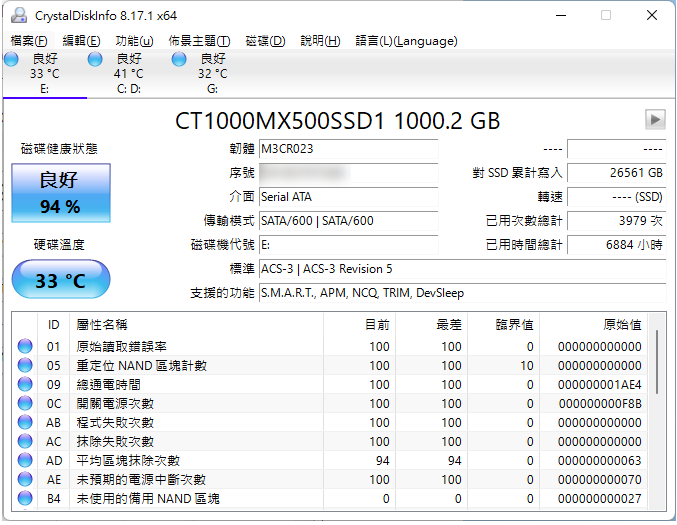Open the 編輯(E) menu
This screenshot has height=525, width=677.
[81, 41]
